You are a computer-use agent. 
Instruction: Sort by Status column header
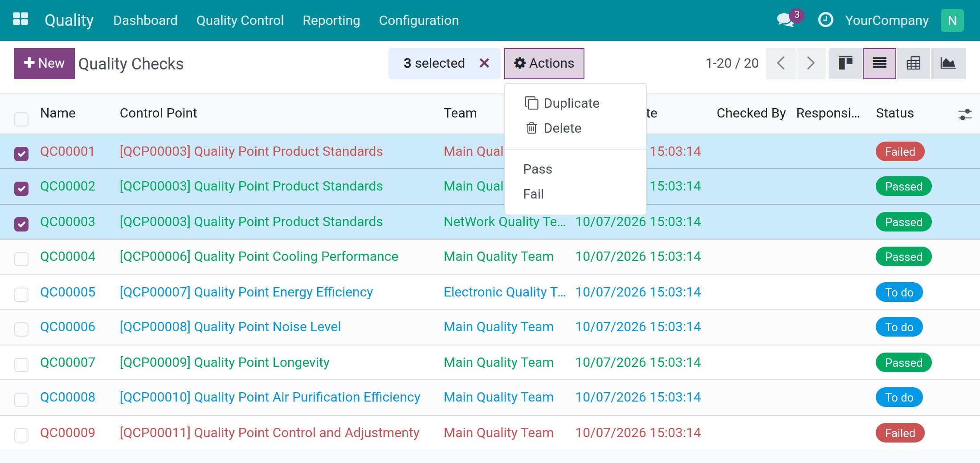click(894, 113)
